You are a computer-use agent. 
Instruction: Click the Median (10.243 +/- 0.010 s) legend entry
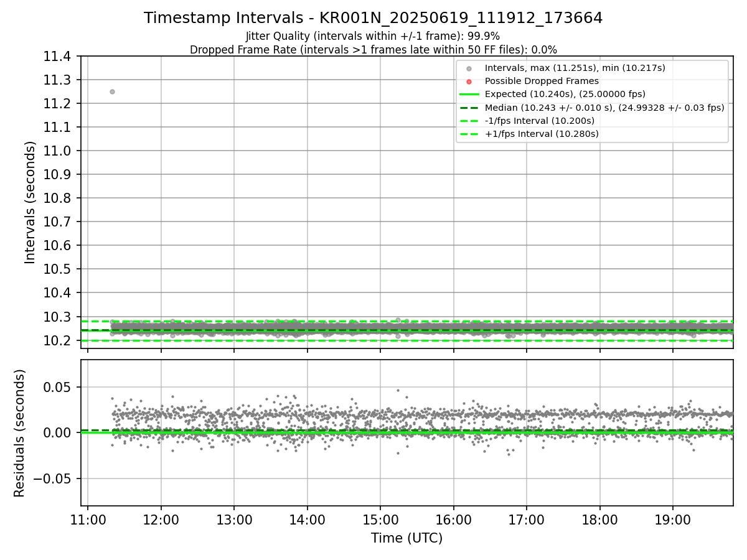(592, 108)
